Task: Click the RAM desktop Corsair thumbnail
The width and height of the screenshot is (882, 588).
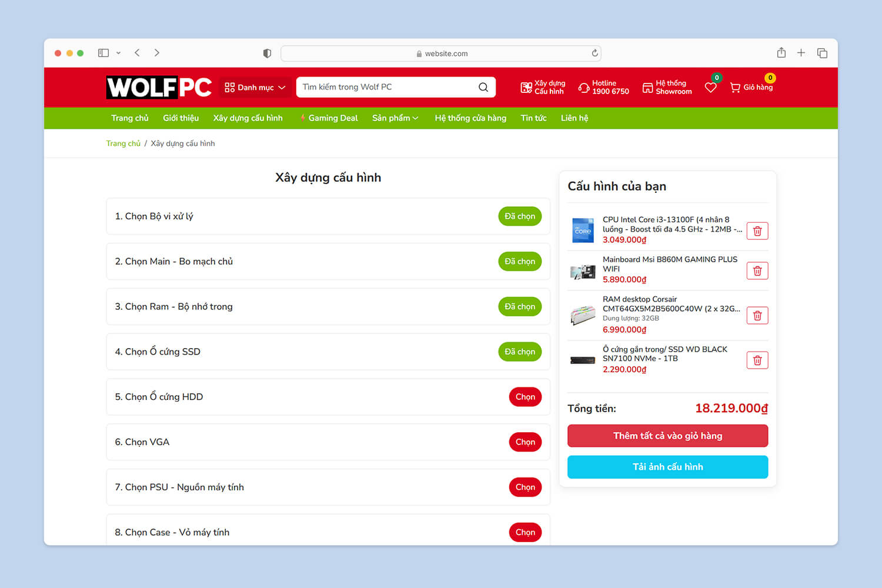Action: [x=583, y=315]
